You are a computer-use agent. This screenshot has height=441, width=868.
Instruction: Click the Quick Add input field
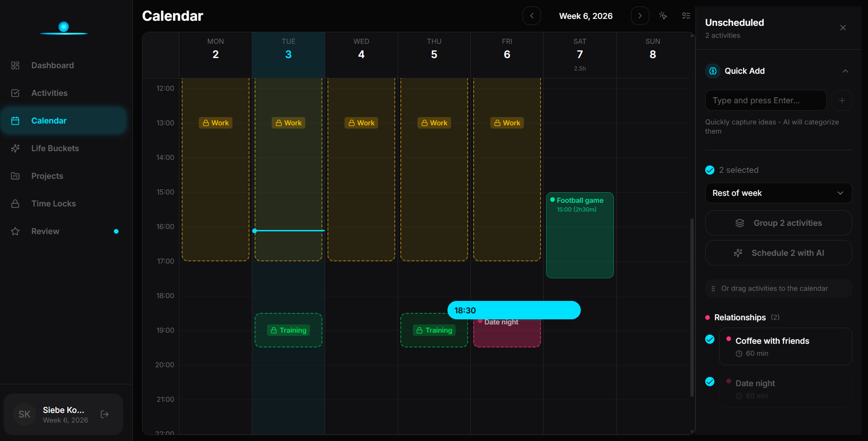click(765, 100)
